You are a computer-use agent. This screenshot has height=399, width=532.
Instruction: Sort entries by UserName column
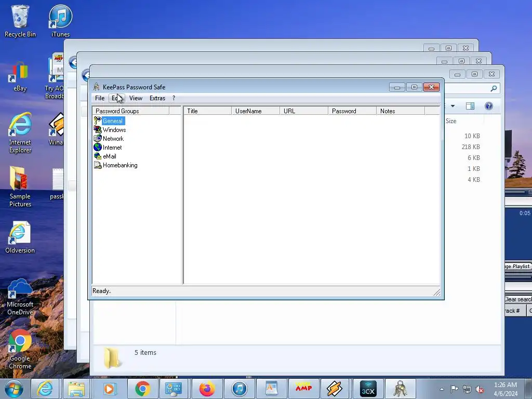pyautogui.click(x=256, y=111)
